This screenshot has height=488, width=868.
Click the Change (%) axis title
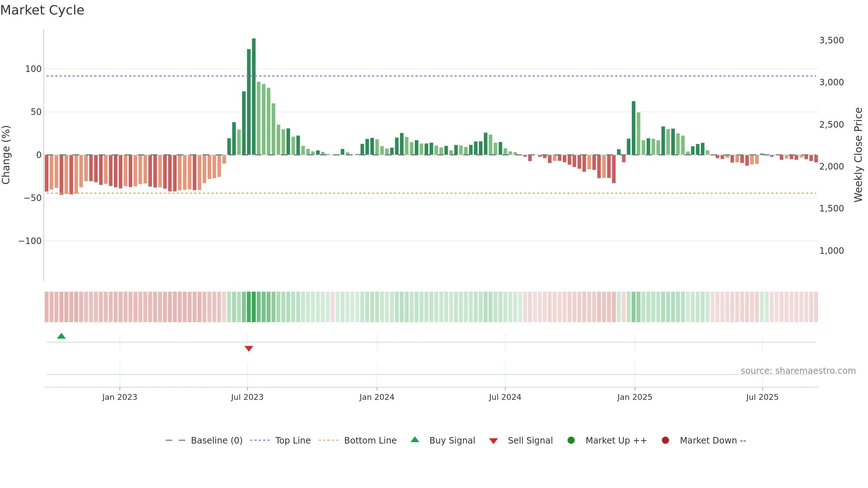[6, 155]
